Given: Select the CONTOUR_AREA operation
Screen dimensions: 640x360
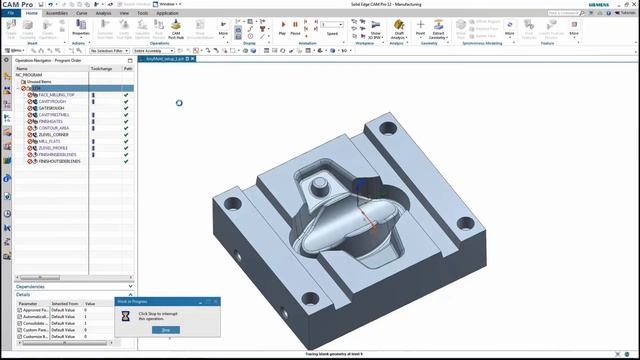Looking at the screenshot, I should tap(54, 128).
